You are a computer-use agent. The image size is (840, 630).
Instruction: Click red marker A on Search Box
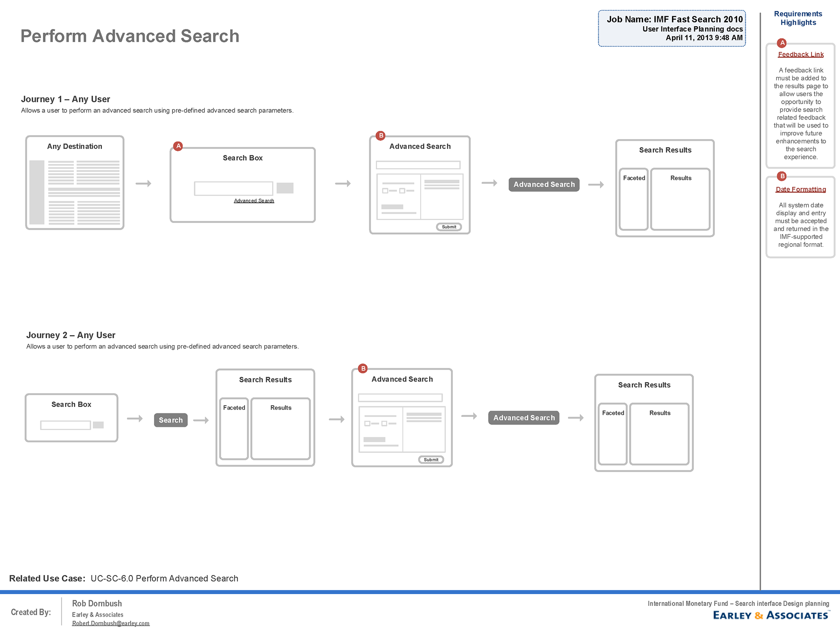(178, 146)
